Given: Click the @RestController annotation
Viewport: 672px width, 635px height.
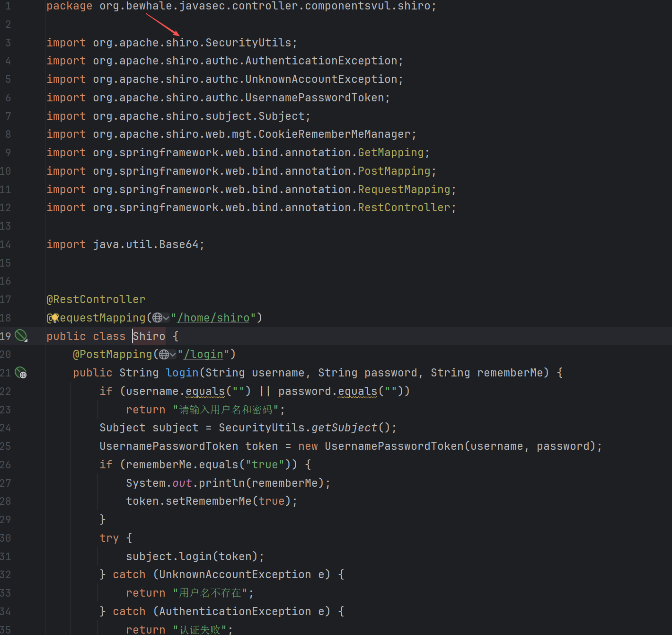Looking at the screenshot, I should click(x=96, y=299).
